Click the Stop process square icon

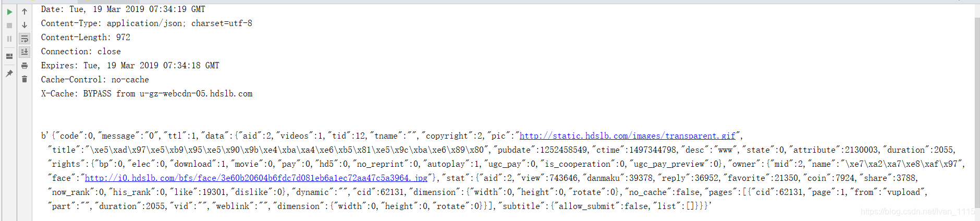click(x=9, y=25)
